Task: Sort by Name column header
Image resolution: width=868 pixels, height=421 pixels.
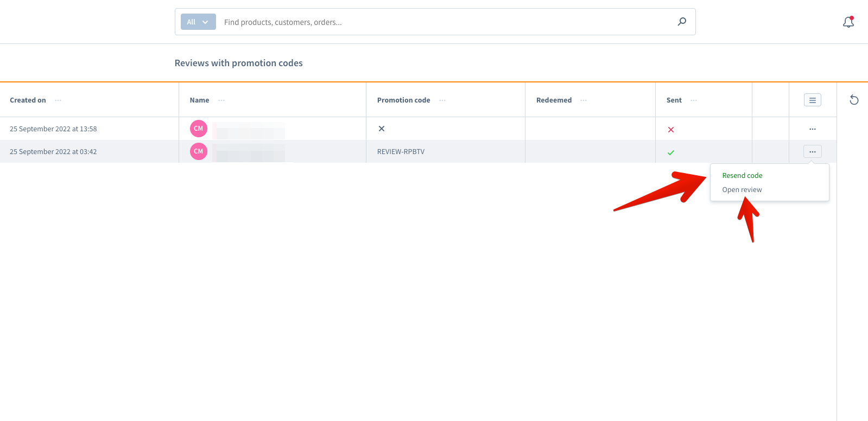Action: pyautogui.click(x=199, y=100)
